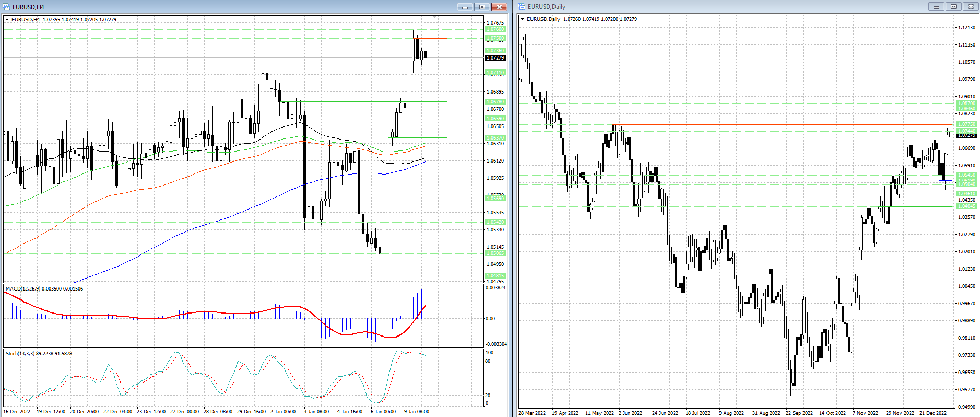Click the green 1.07110 level label
980x417 pixels.
[x=495, y=73]
